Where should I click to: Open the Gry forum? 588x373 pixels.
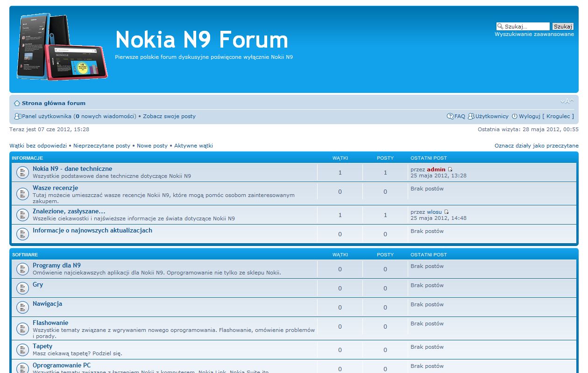point(38,284)
